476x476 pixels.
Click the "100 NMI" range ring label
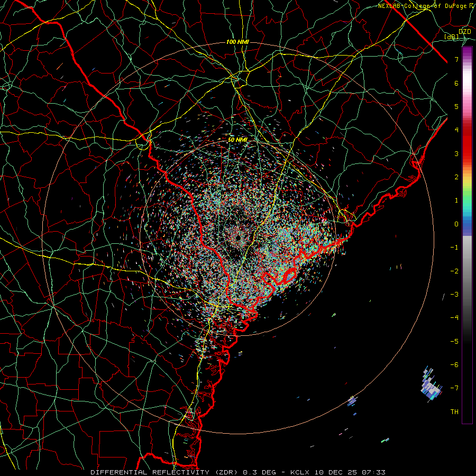[x=237, y=42]
